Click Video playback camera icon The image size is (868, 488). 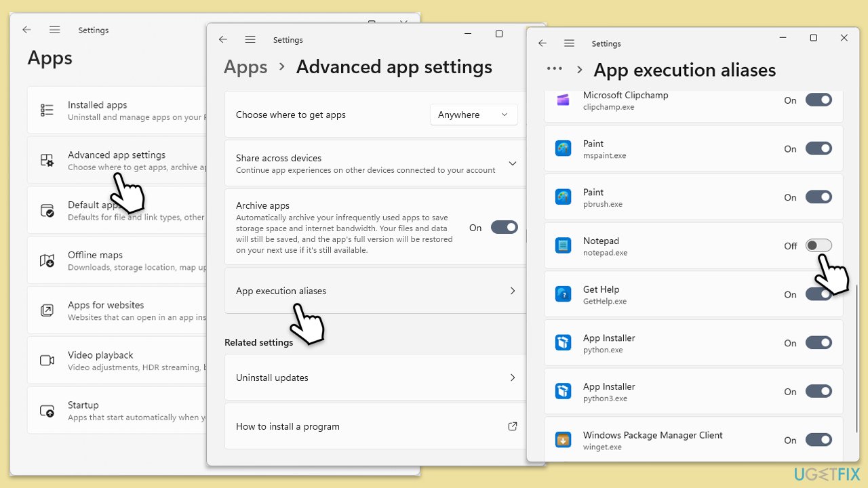(x=47, y=361)
